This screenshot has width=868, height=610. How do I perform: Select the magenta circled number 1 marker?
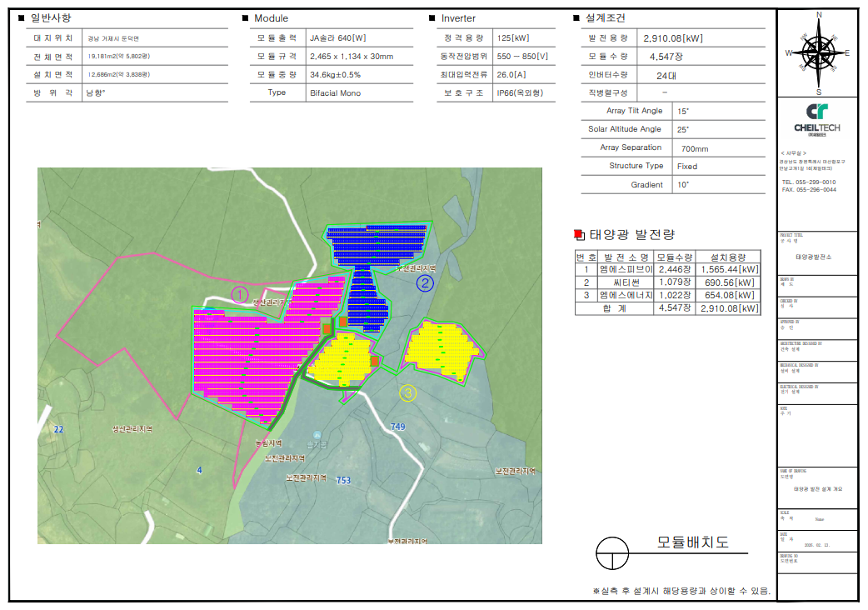[239, 295]
